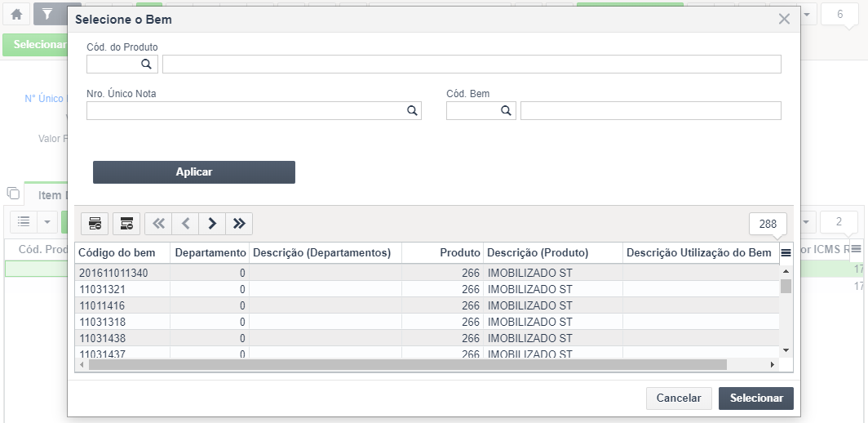Click the Selecionar button in dialog
The width and height of the screenshot is (868, 423).
(x=756, y=398)
